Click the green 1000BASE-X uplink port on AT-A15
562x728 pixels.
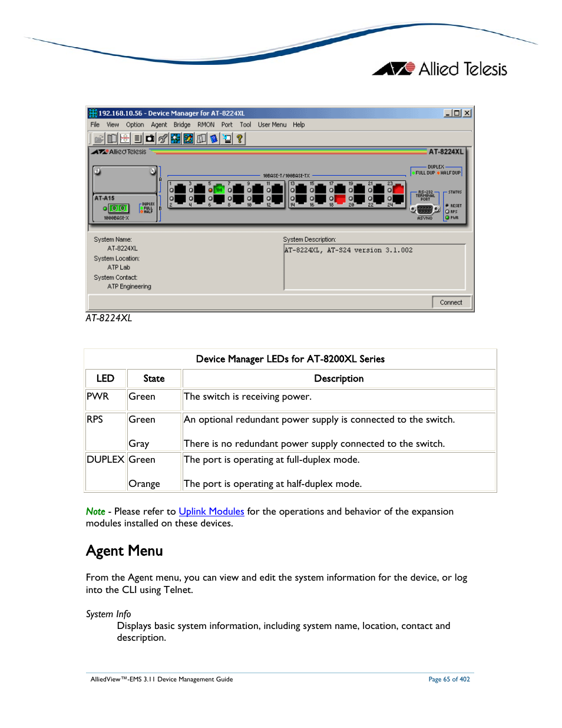[x=119, y=209]
